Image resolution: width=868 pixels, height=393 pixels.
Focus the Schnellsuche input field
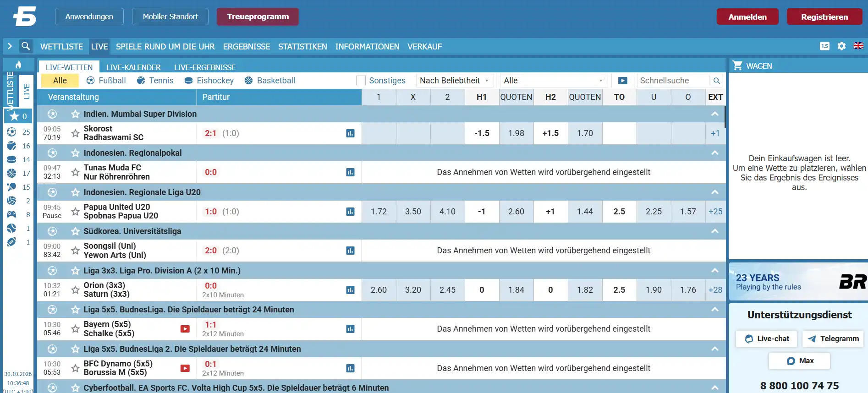pos(674,81)
